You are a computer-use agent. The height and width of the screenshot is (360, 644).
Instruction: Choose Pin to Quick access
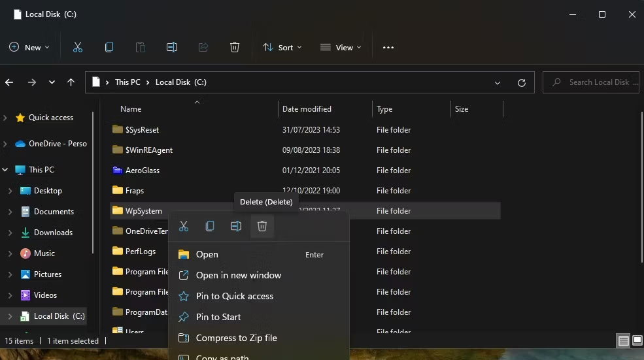(259, 296)
